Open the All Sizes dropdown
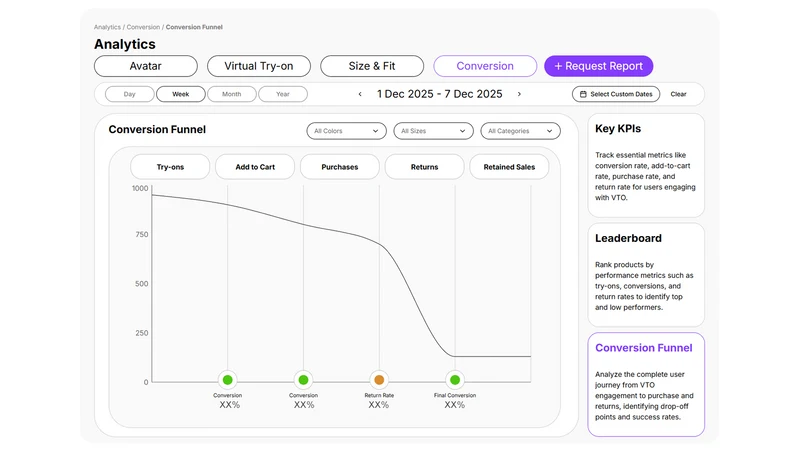Screen dimensions: 800x450 [433, 131]
